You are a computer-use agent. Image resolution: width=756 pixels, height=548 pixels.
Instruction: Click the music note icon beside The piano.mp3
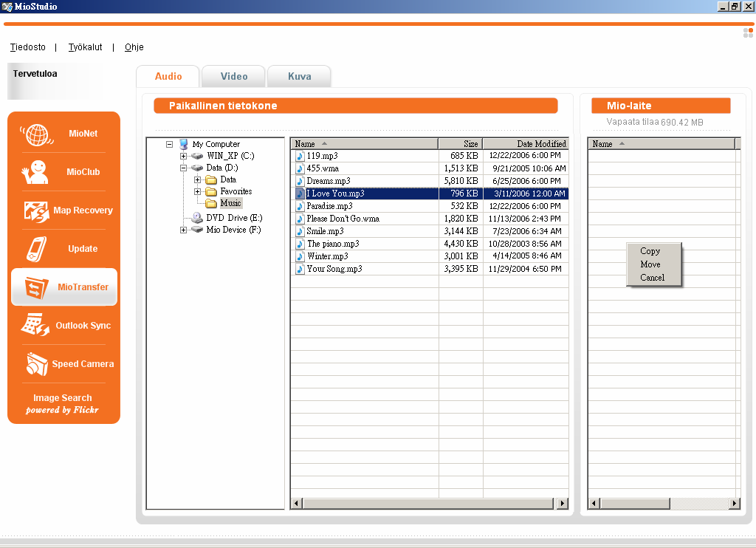tap(300, 244)
